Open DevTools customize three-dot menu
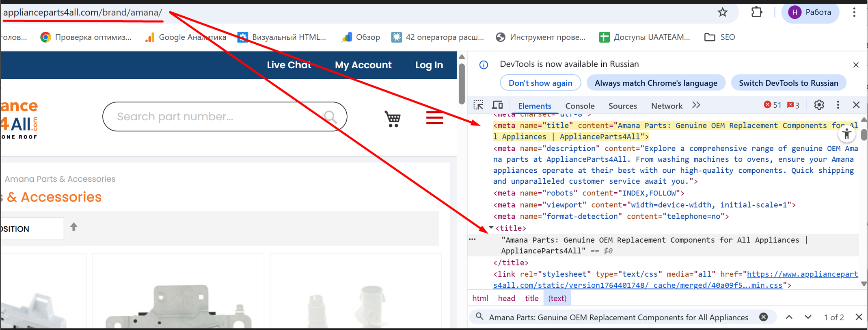 [838, 105]
